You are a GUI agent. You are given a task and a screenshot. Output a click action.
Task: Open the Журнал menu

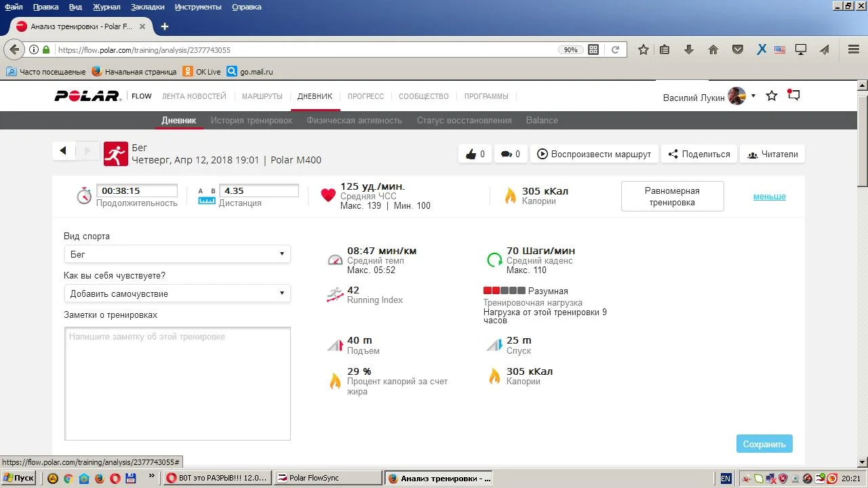[106, 7]
